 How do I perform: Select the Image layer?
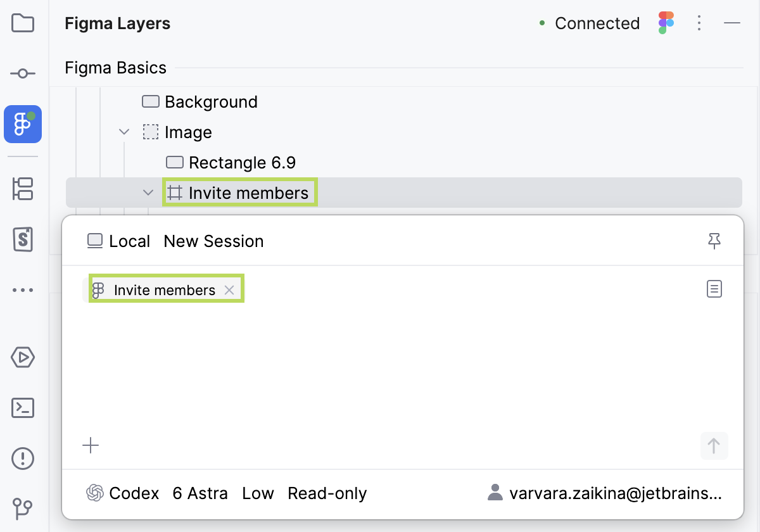coord(177,132)
